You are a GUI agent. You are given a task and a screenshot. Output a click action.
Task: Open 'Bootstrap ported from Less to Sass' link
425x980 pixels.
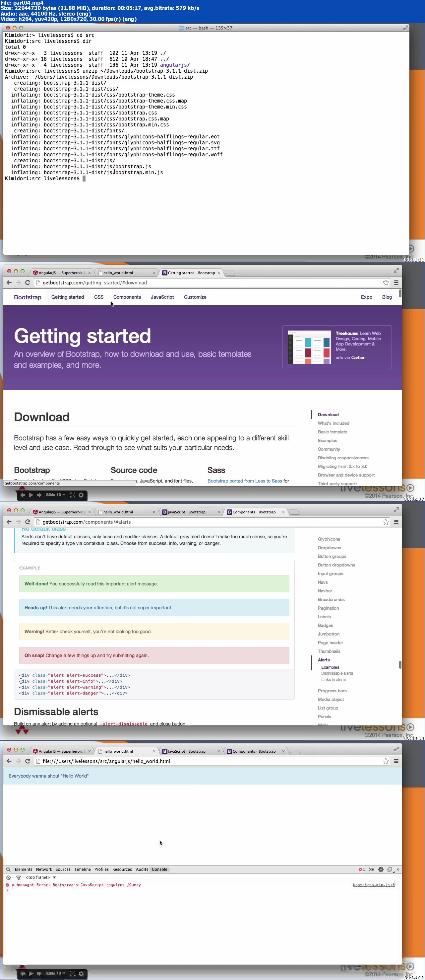point(245,481)
